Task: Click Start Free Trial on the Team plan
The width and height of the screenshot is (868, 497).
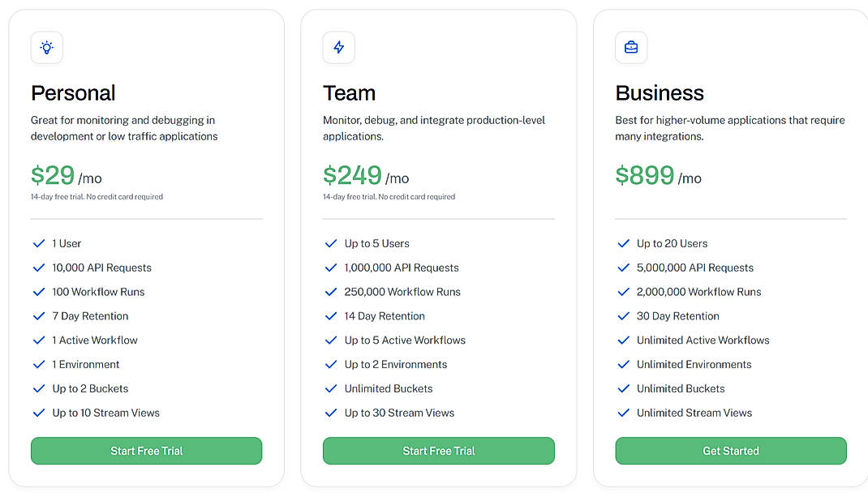Action: [x=438, y=451]
